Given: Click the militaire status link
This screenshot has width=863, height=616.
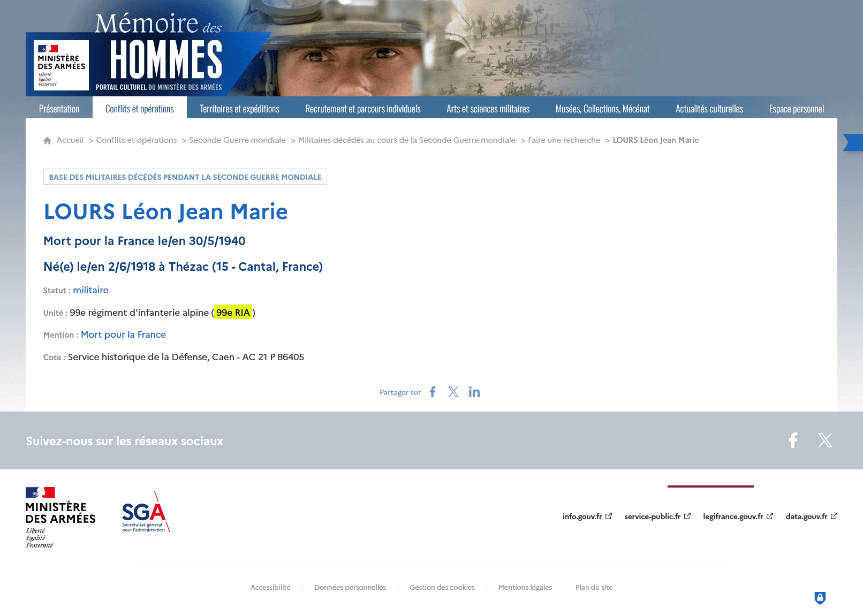Looking at the screenshot, I should pos(90,290).
